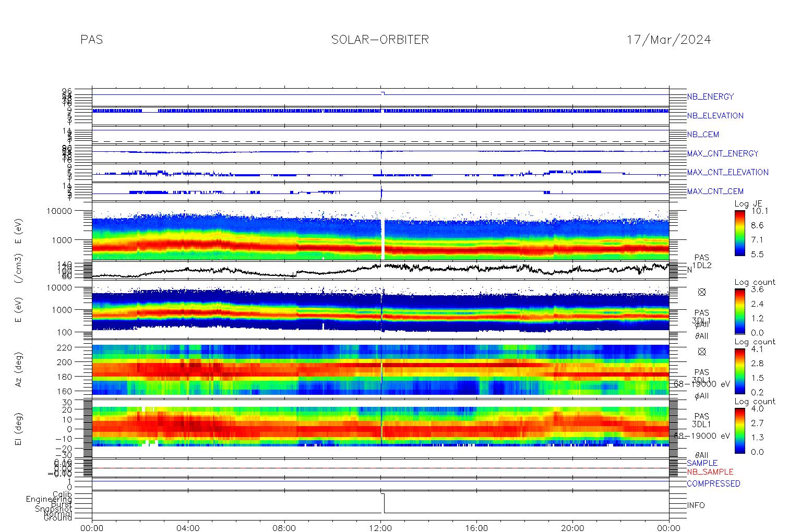The height and width of the screenshot is (532, 789).
Task: Click the crossed-circle symbol beside the azimuth panel
Action: point(702,352)
